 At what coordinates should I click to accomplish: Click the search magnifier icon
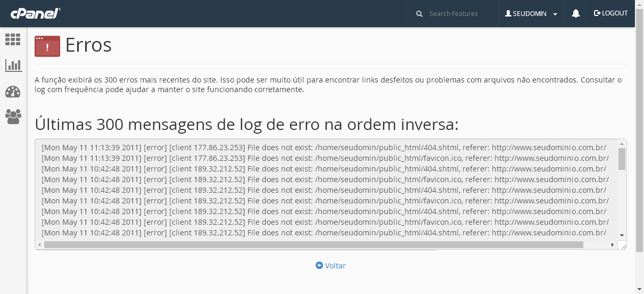coord(419,13)
